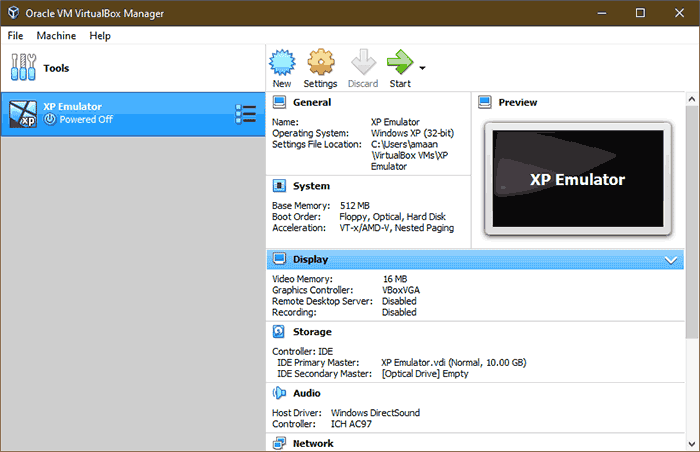Click 'Windows XP (32-bit)' operating system value
This screenshot has width=700, height=452.
412,133
